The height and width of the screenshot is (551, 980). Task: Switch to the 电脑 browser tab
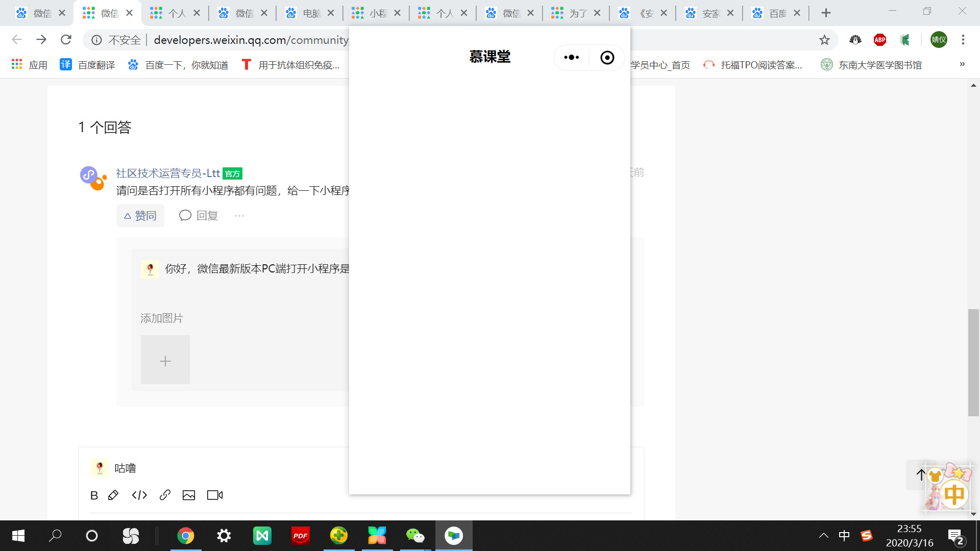[310, 13]
